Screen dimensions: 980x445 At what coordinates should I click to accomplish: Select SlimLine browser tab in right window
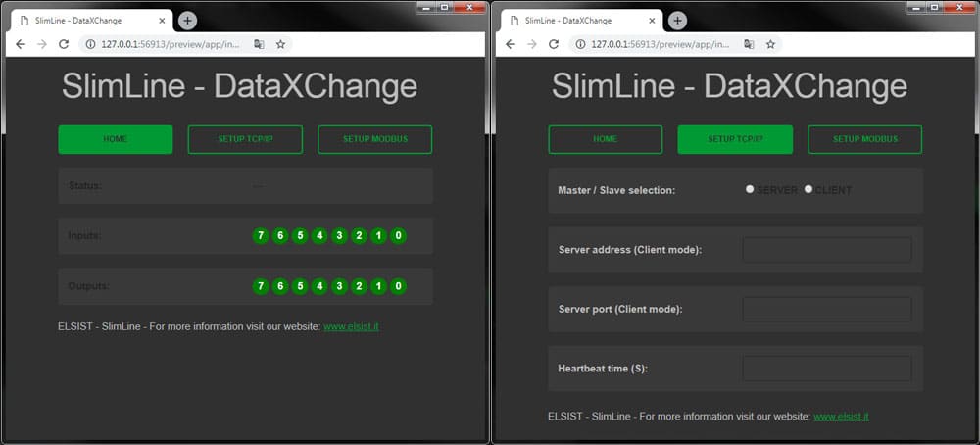tap(582, 21)
